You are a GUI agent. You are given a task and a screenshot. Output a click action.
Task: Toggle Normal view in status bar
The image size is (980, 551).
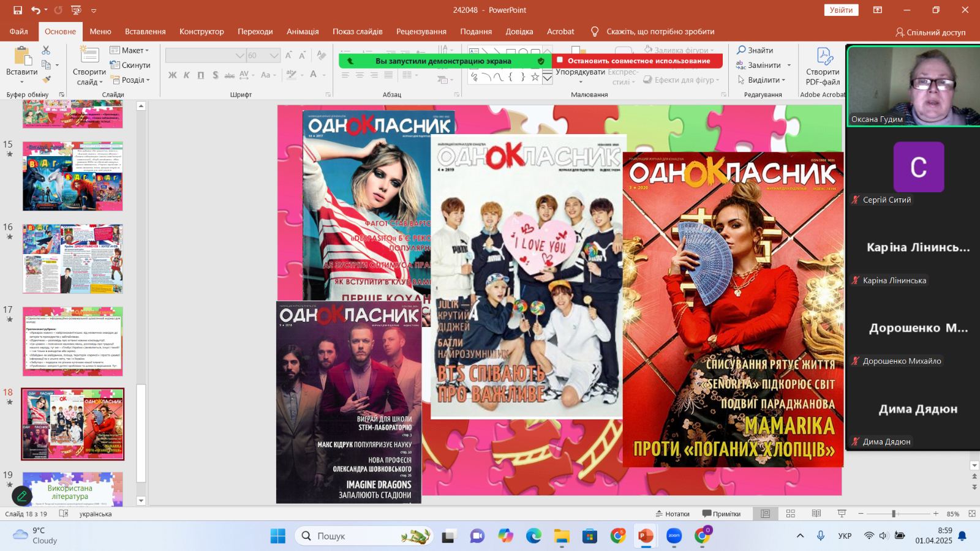tap(766, 514)
